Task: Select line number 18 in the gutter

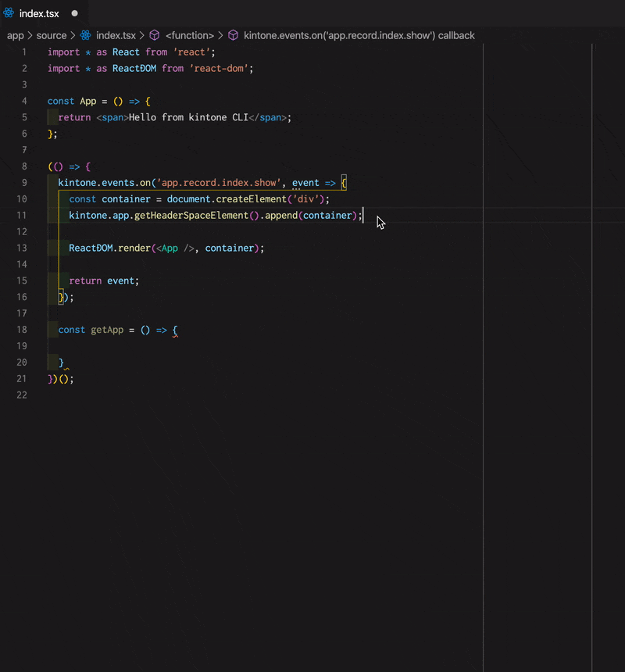Action: click(23, 329)
